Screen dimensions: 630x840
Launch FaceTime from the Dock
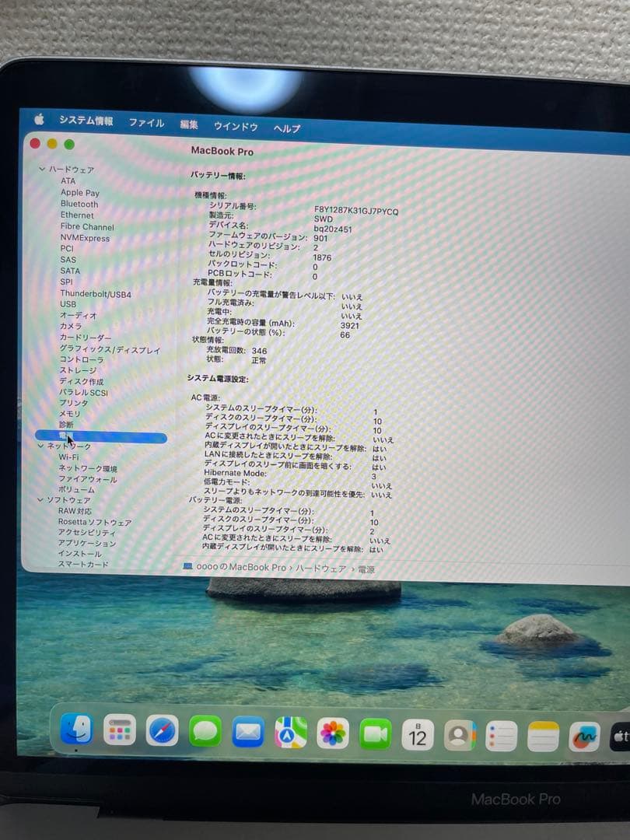(x=375, y=734)
